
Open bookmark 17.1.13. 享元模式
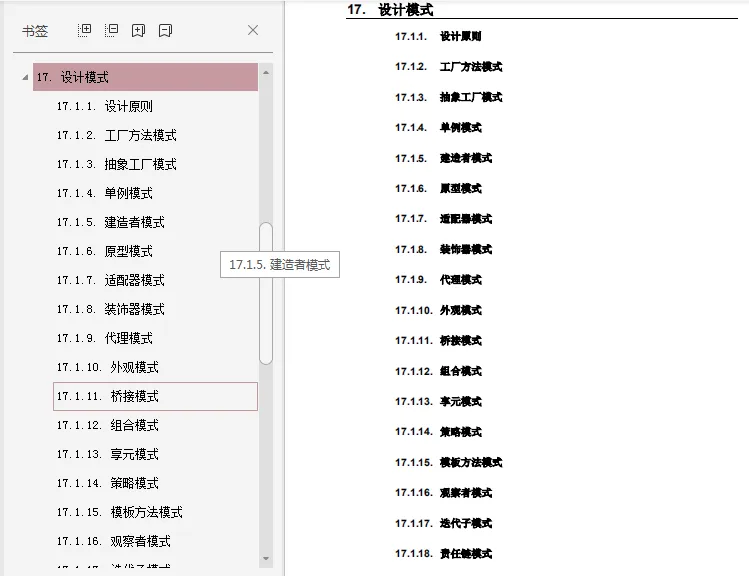coord(107,454)
